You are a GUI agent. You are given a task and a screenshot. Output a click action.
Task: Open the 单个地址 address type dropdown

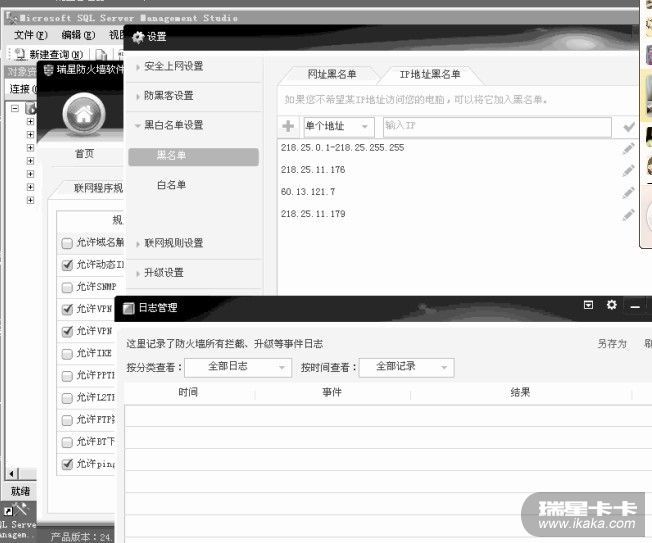tap(339, 126)
